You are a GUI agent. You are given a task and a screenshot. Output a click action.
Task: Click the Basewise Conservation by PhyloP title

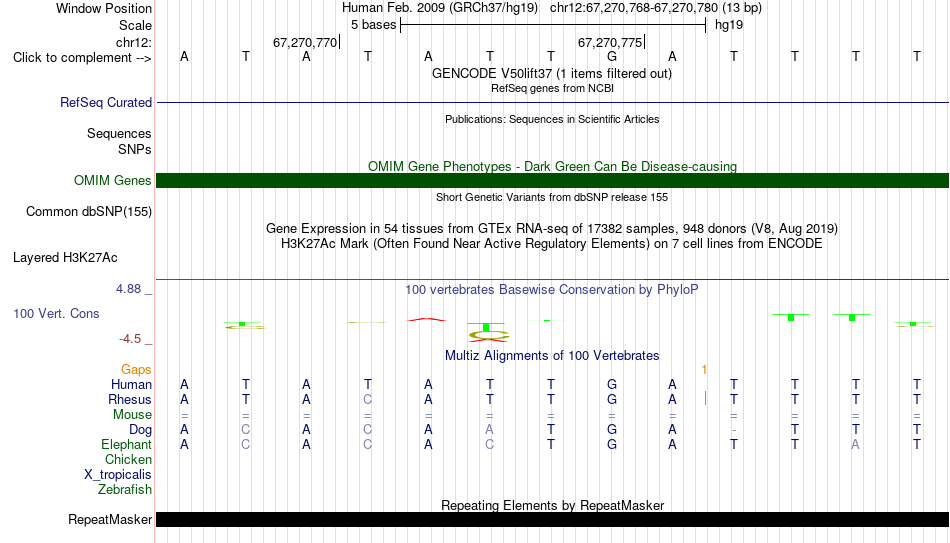click(551, 290)
